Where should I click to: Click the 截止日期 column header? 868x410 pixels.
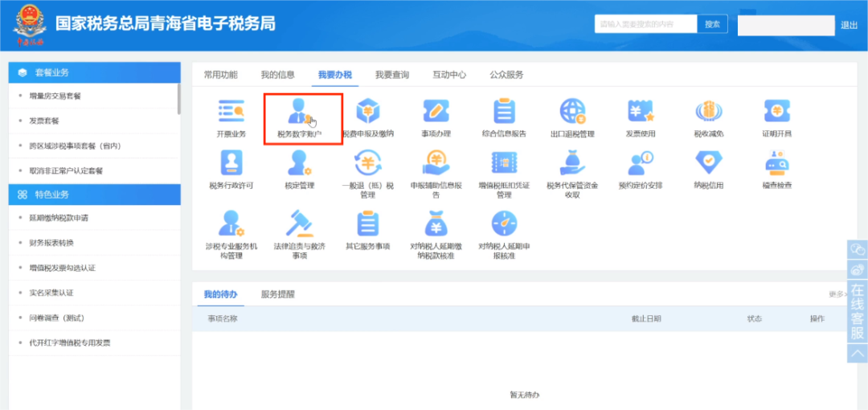(x=646, y=318)
